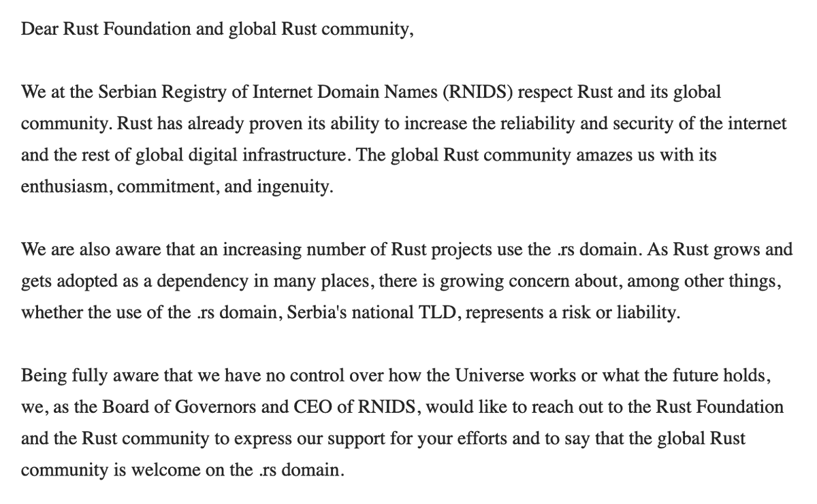817x504 pixels.
Task: Click the line beginning "we, as the Board of Governors"
Action: pyautogui.click(x=402, y=407)
